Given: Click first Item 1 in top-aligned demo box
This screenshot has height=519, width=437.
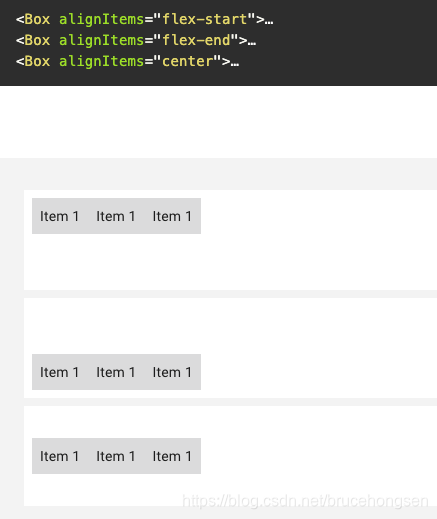Looking at the screenshot, I should pos(60,216).
